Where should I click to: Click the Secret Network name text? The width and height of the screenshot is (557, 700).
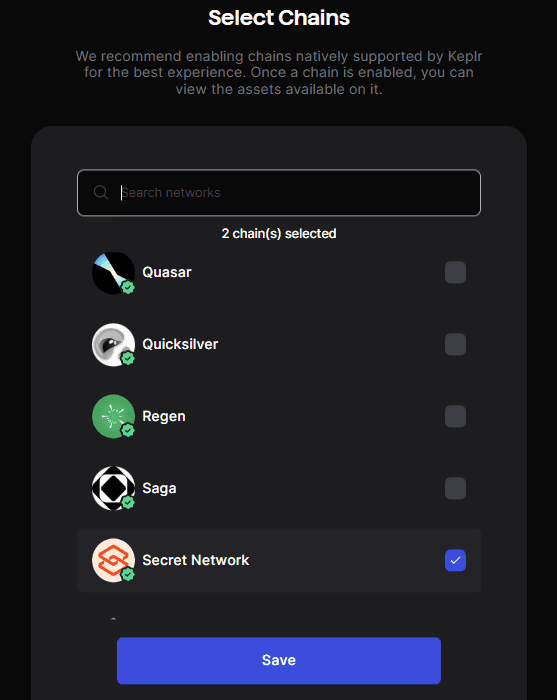click(195, 560)
